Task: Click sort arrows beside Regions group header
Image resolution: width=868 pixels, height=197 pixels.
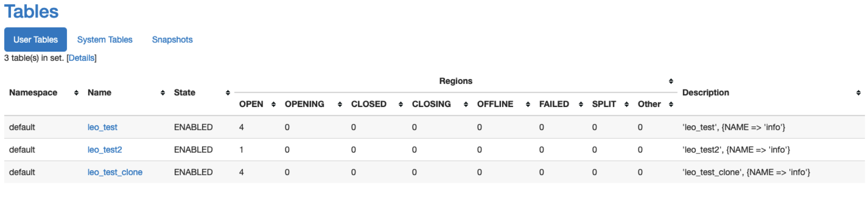Action: click(671, 81)
